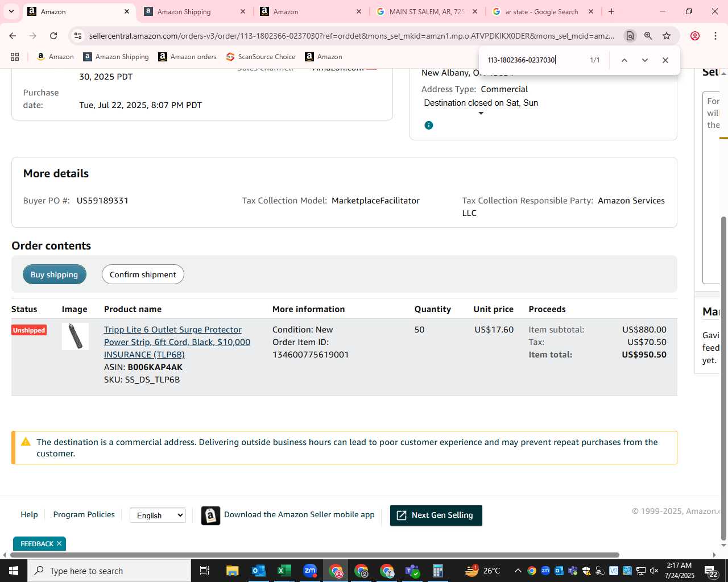Image resolution: width=728 pixels, height=582 pixels.
Task: Open the apps grid in bookmarks bar
Action: (15, 57)
